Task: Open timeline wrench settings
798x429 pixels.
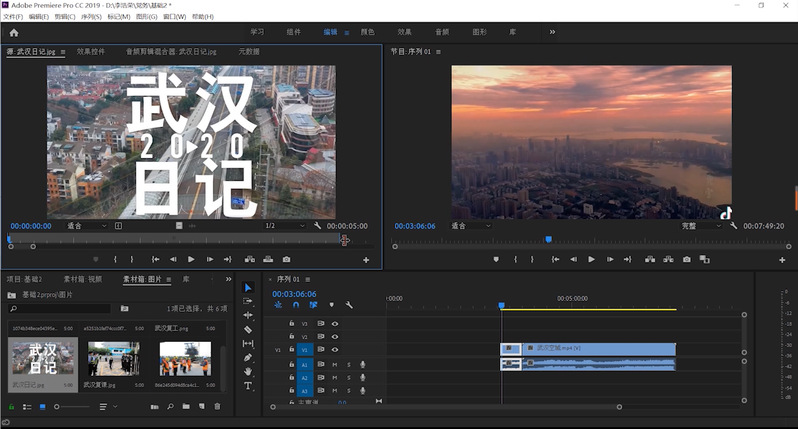Action: (x=349, y=305)
